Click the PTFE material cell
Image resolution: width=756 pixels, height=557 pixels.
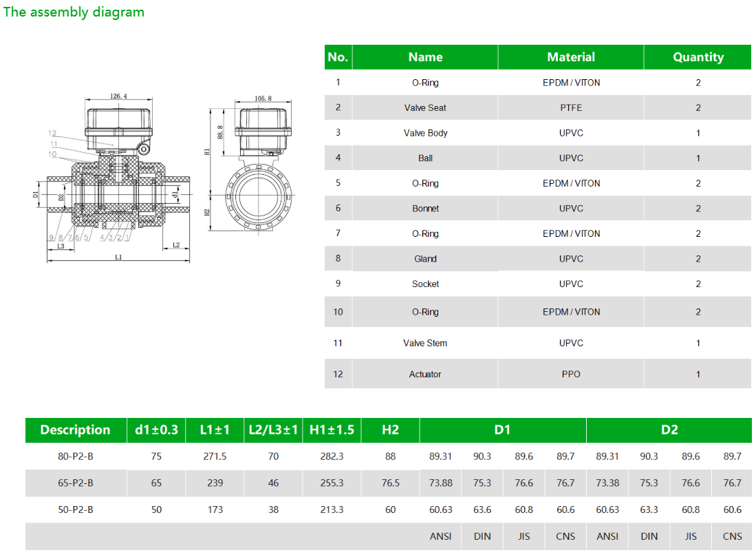click(x=571, y=107)
